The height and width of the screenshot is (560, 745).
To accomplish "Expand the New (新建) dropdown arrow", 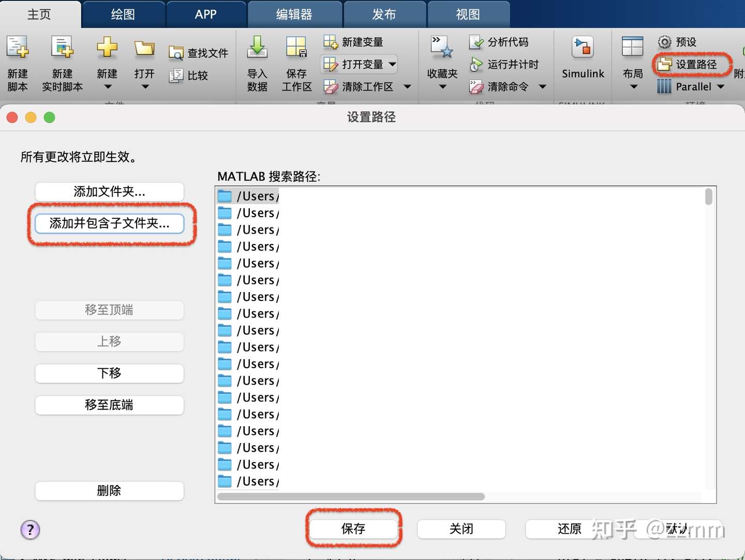I will tap(107, 87).
